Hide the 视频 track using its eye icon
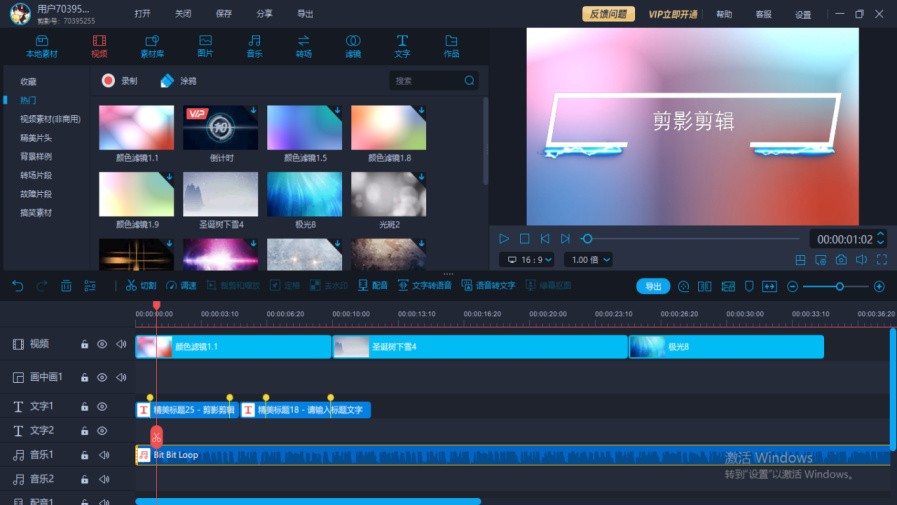897x505 pixels. [x=102, y=344]
